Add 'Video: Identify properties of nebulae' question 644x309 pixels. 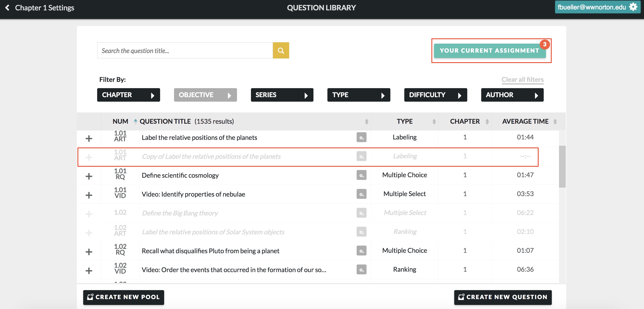coord(89,195)
